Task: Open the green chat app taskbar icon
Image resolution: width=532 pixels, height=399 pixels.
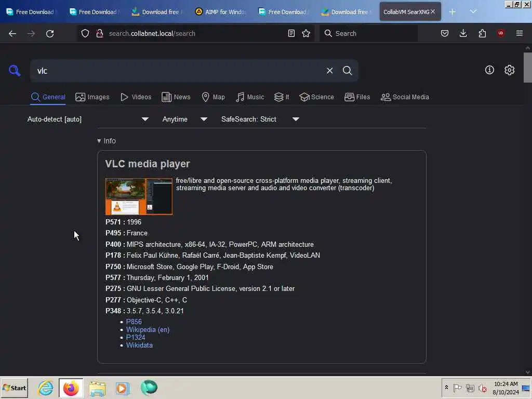Action: (x=149, y=388)
